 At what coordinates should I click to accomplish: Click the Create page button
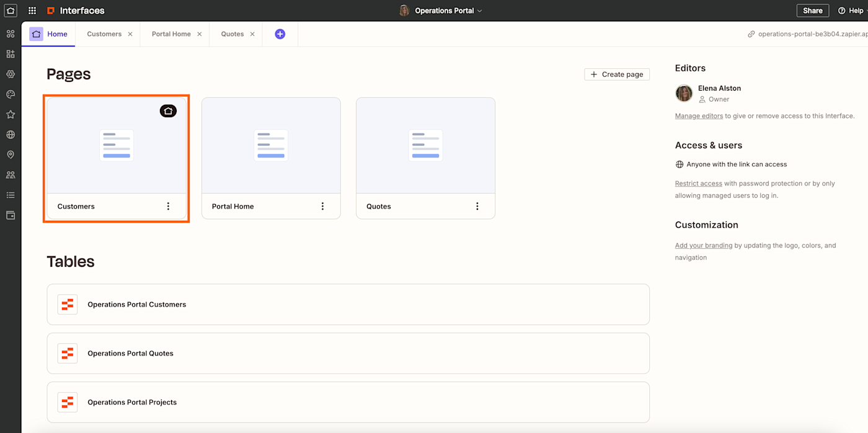617,74
